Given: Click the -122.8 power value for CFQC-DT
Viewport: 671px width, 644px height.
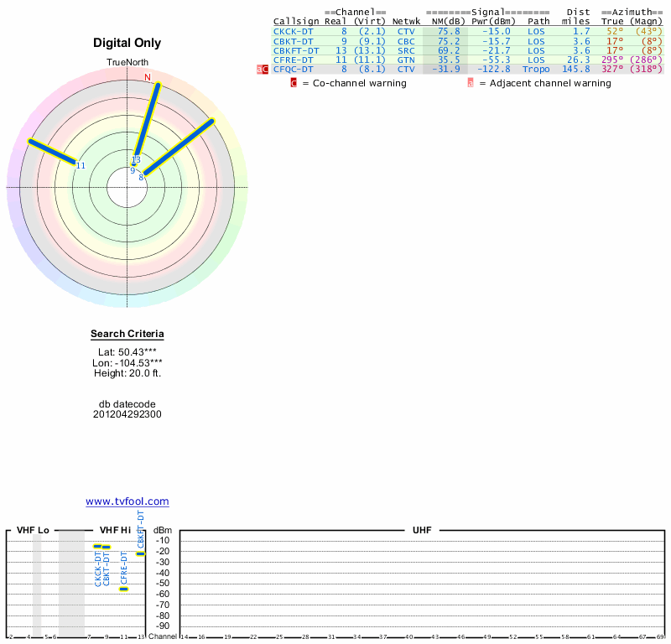Looking at the screenshot, I should point(494,70).
